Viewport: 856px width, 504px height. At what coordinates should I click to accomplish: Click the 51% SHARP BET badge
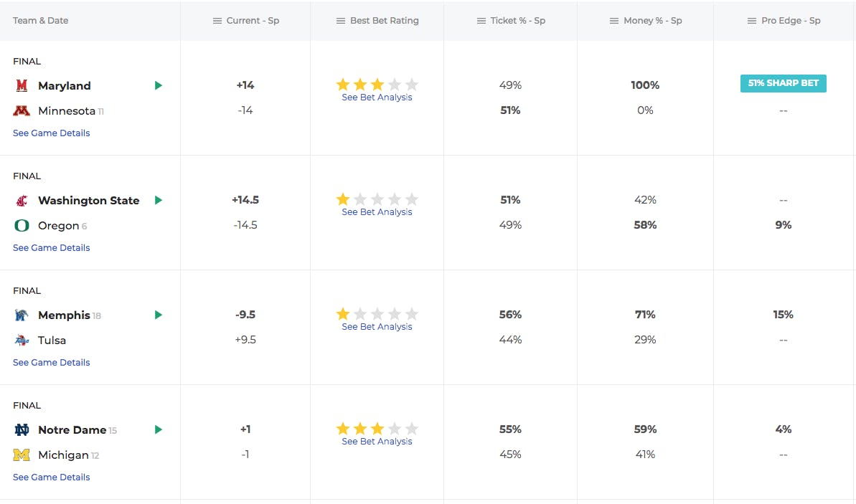783,83
